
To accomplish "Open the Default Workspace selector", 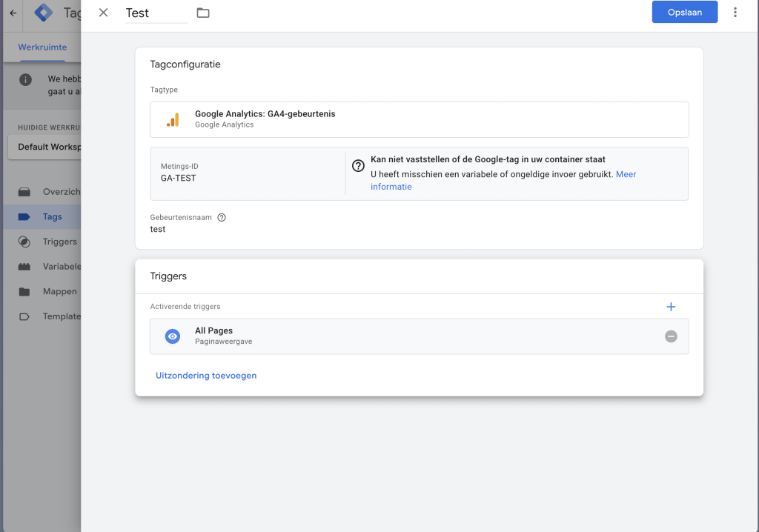I will [44, 147].
